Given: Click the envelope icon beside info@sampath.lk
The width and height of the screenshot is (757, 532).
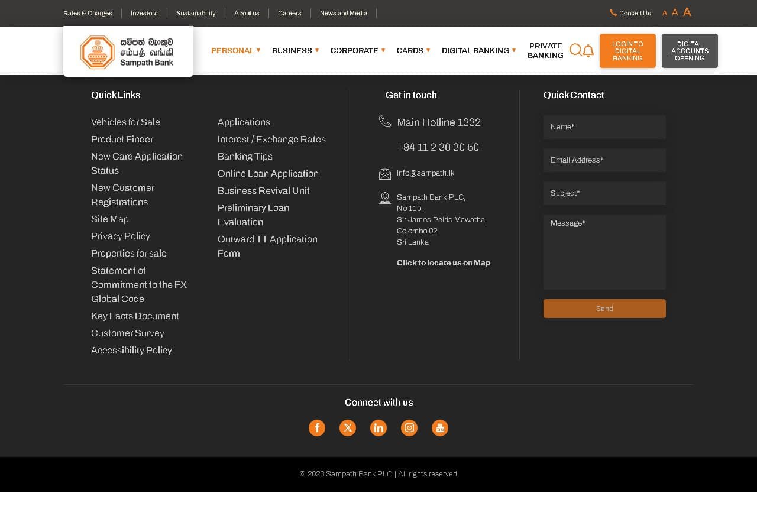Looking at the screenshot, I should pos(385,174).
